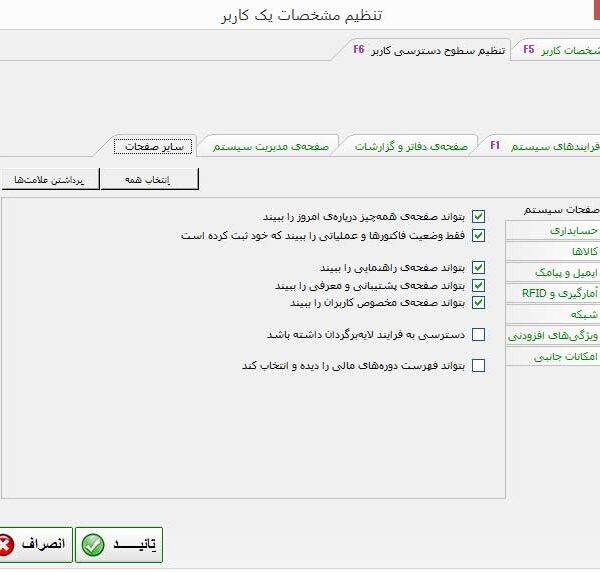Viewport: 600px width, 572px height.
Task: Select 'شبکه' side category
Action: pos(553,315)
